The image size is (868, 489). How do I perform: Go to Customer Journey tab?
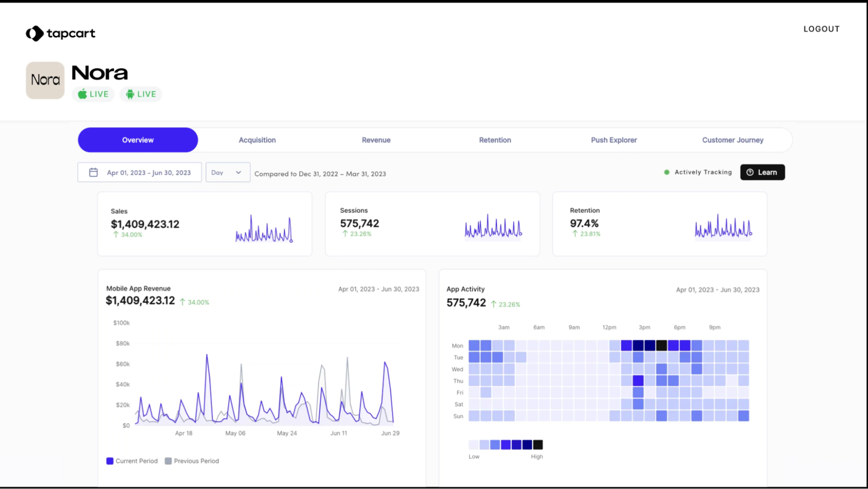[733, 140]
